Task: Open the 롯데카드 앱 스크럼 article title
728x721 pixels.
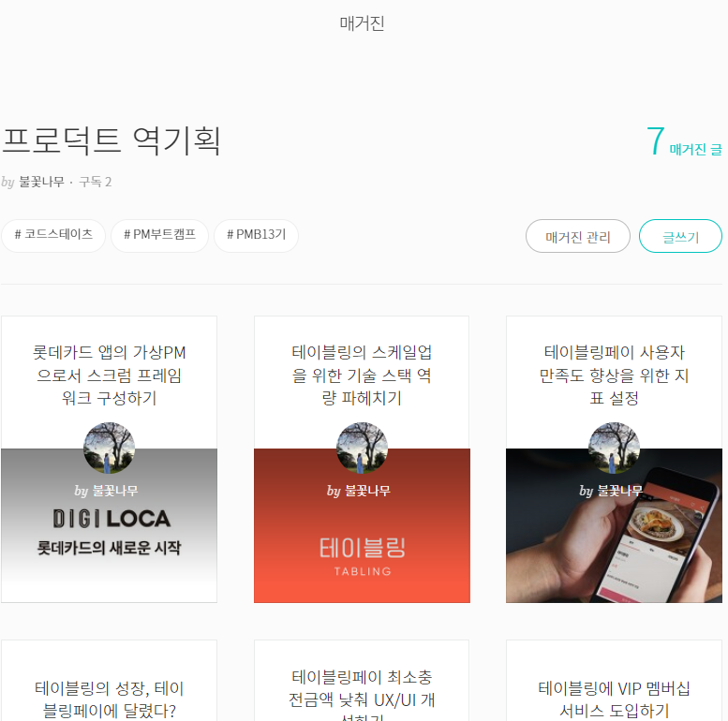Action: click(x=109, y=375)
